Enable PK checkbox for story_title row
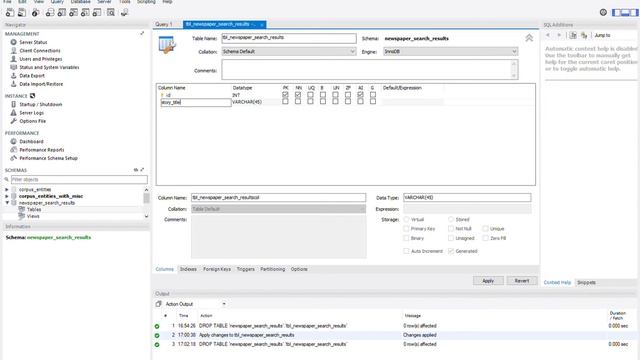Viewport: 640px width, 360px height. pos(285,101)
